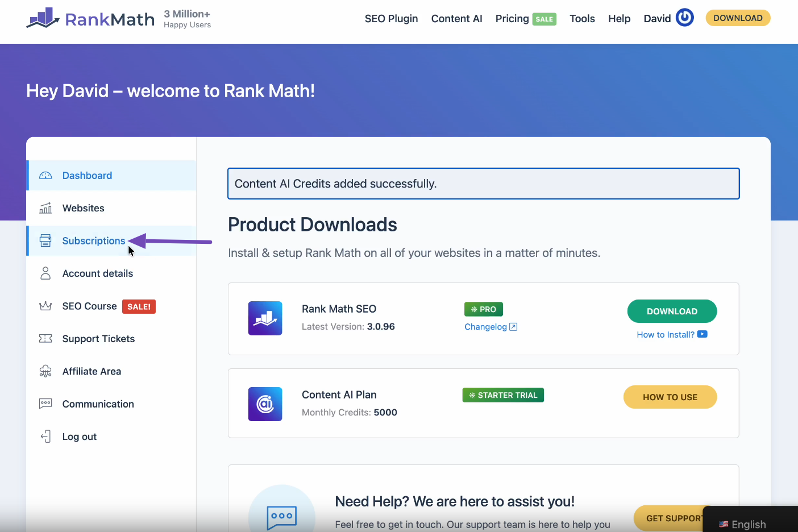The width and height of the screenshot is (798, 532).
Task: Click the Affiliate Area icon
Action: (45, 372)
